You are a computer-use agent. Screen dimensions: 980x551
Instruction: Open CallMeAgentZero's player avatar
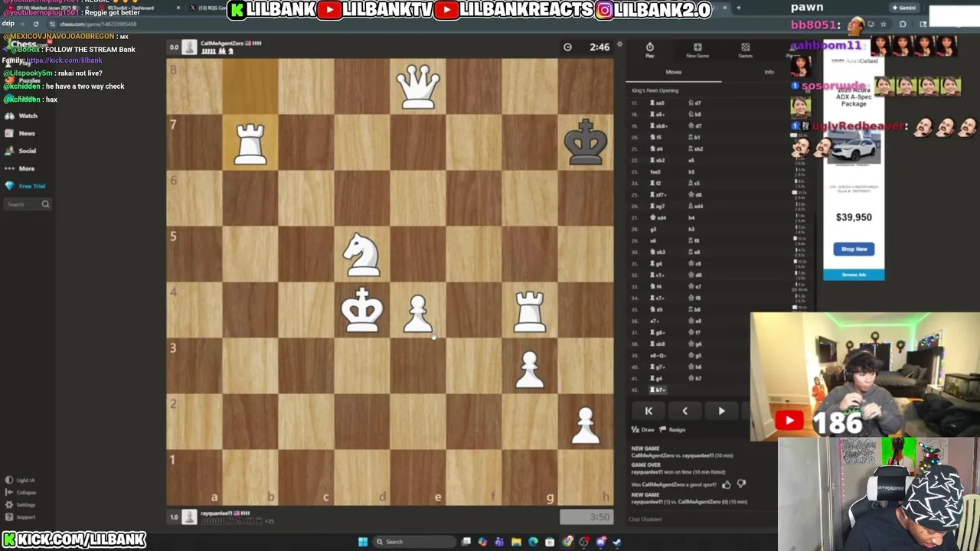pyautogui.click(x=189, y=47)
